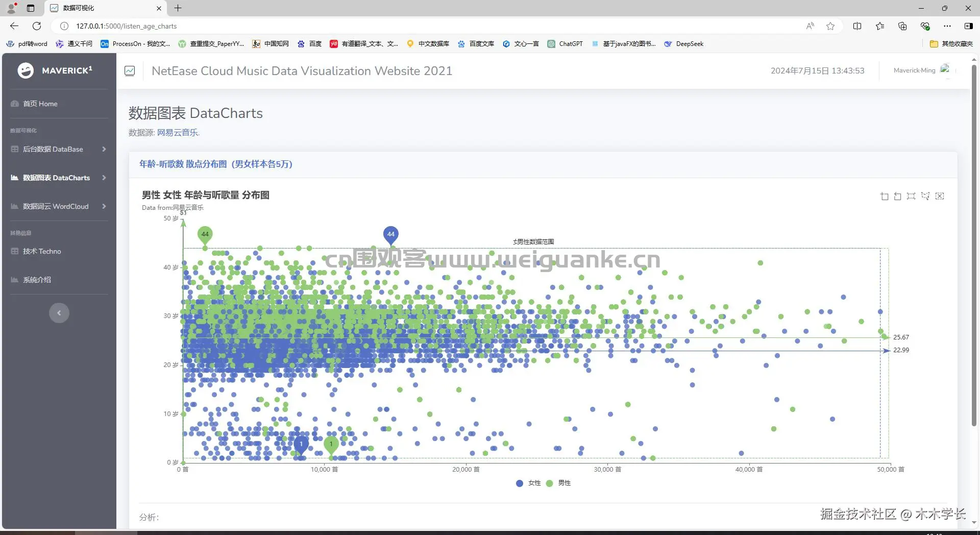Select 数据图表 DataCharts in the sidebar

pos(56,178)
